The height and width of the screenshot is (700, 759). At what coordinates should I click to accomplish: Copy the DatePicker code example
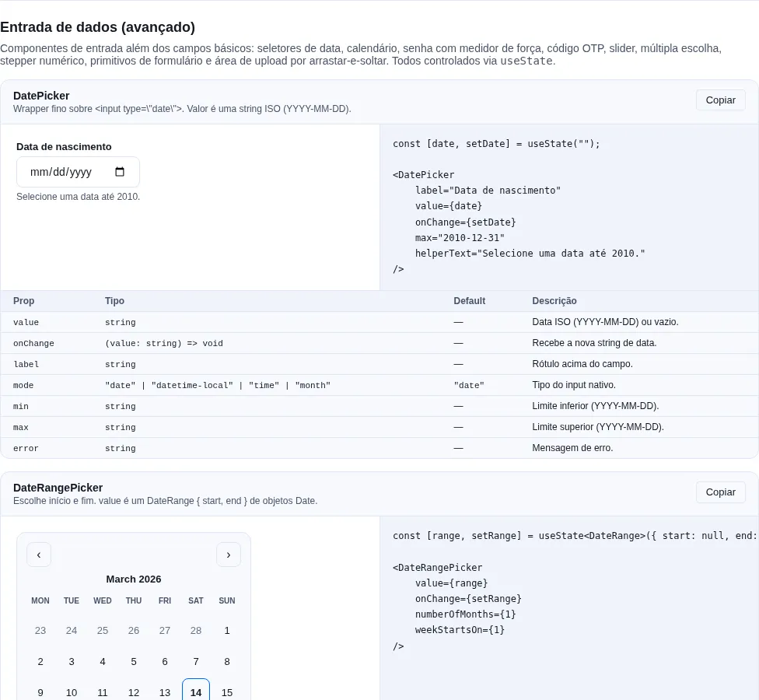[720, 100]
